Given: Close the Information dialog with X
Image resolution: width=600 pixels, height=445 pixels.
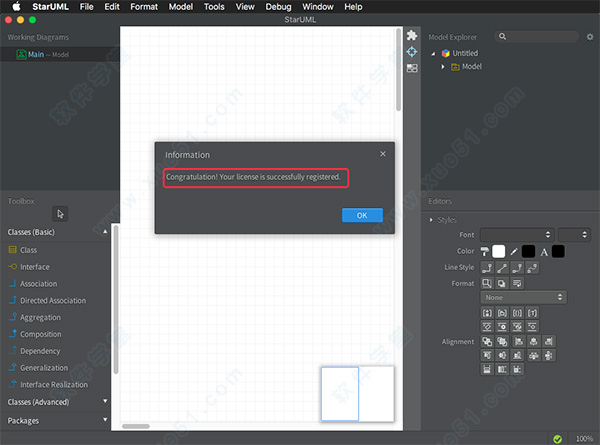Looking at the screenshot, I should pos(383,154).
